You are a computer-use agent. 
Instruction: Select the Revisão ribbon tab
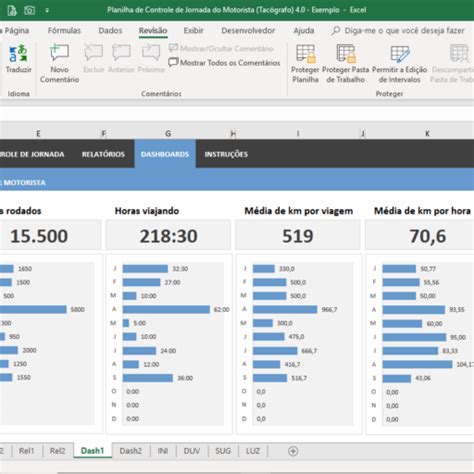tap(153, 31)
